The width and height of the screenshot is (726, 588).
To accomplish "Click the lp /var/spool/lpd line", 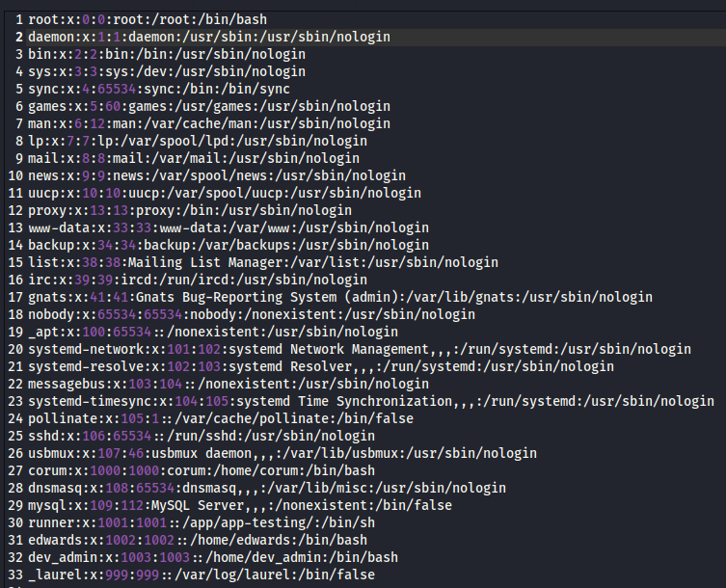I will click(x=198, y=141).
